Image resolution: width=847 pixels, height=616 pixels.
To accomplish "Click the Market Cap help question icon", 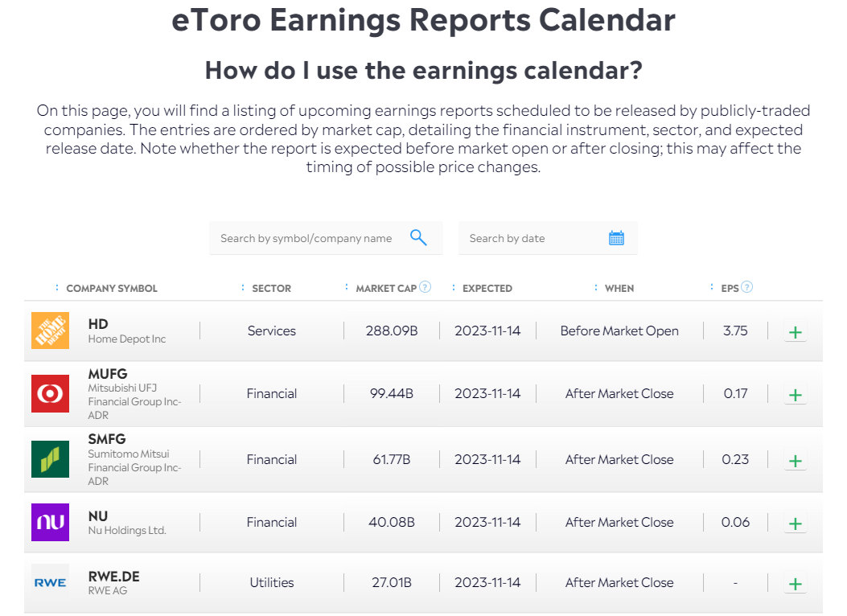I will pyautogui.click(x=426, y=287).
